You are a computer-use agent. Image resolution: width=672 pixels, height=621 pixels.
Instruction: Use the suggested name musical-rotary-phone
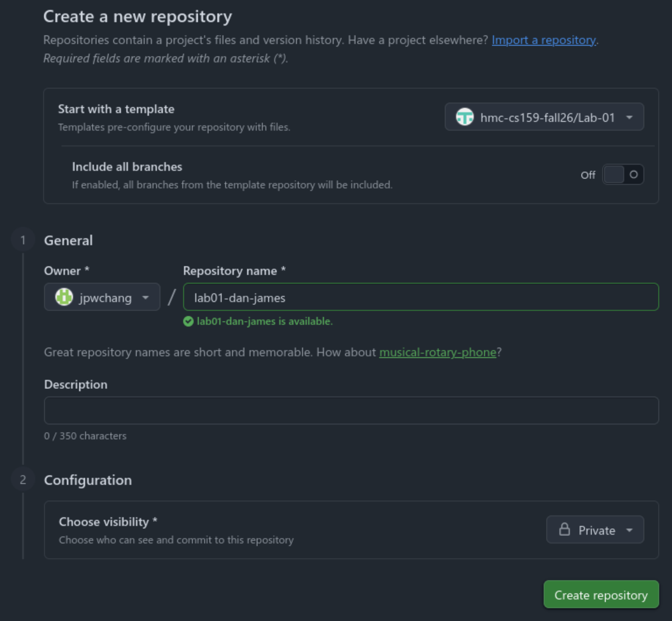click(437, 352)
